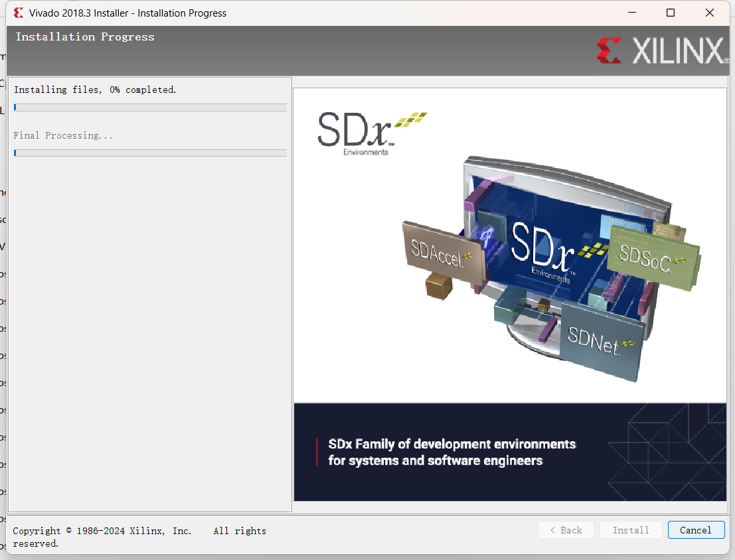Viewport: 735px width, 560px height.
Task: Click the Installing files progress bar
Action: click(151, 107)
